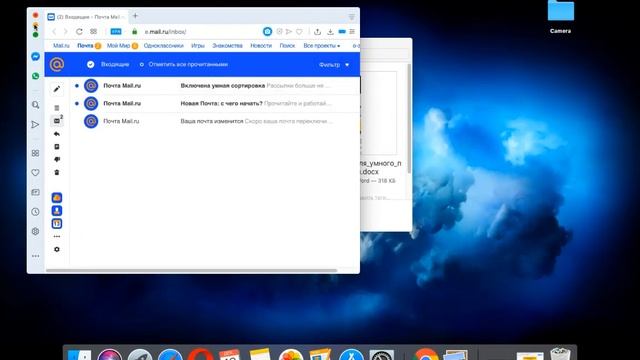
Task: Toggle ad blocker shield in address bar
Action: pyautogui.click(x=280, y=31)
